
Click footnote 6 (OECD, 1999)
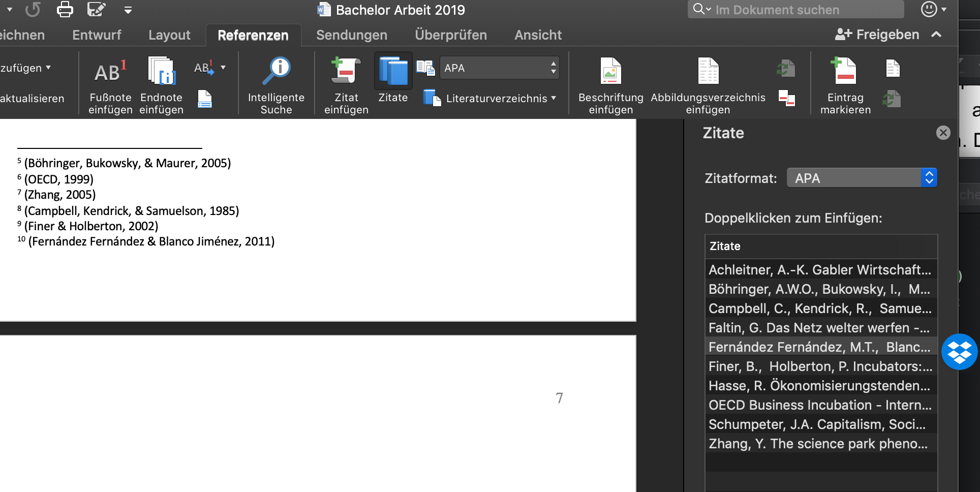(59, 179)
